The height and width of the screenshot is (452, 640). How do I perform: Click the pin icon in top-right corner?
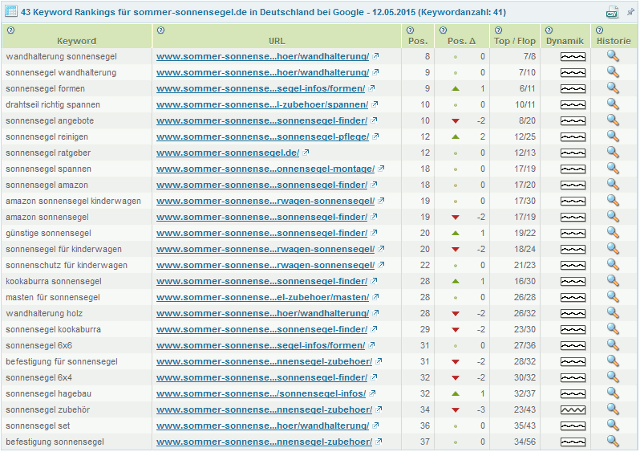[x=629, y=11]
